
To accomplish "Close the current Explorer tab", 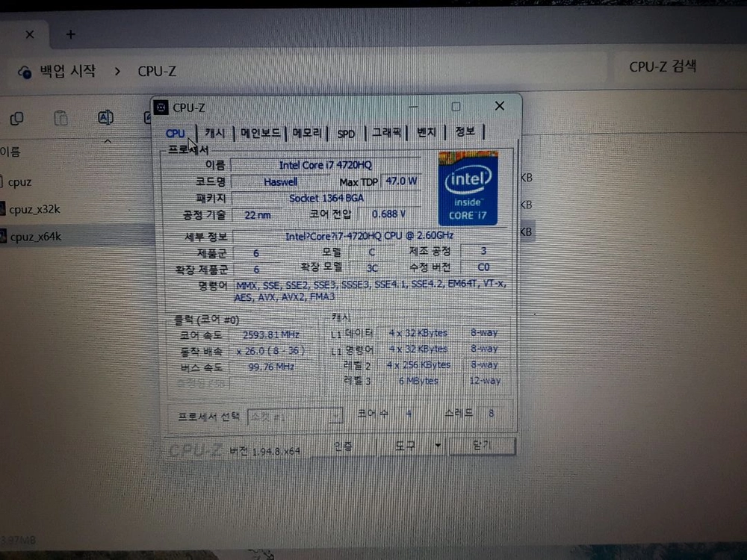I will point(30,34).
